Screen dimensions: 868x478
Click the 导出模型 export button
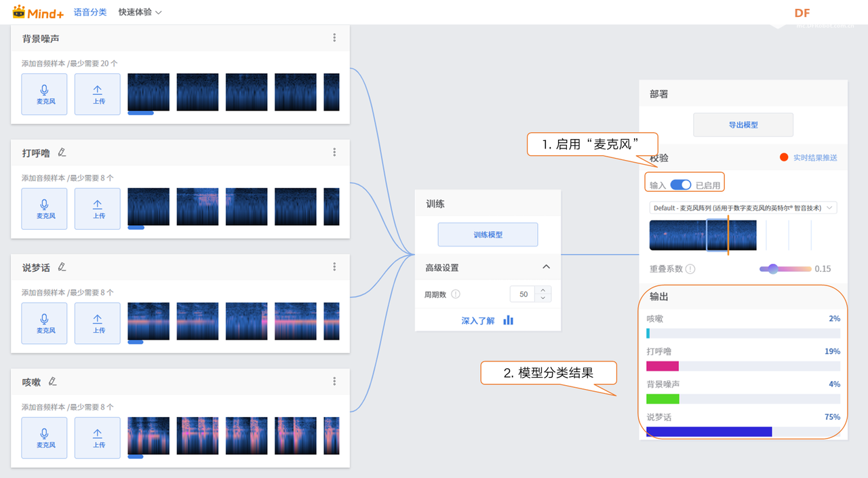743,124
